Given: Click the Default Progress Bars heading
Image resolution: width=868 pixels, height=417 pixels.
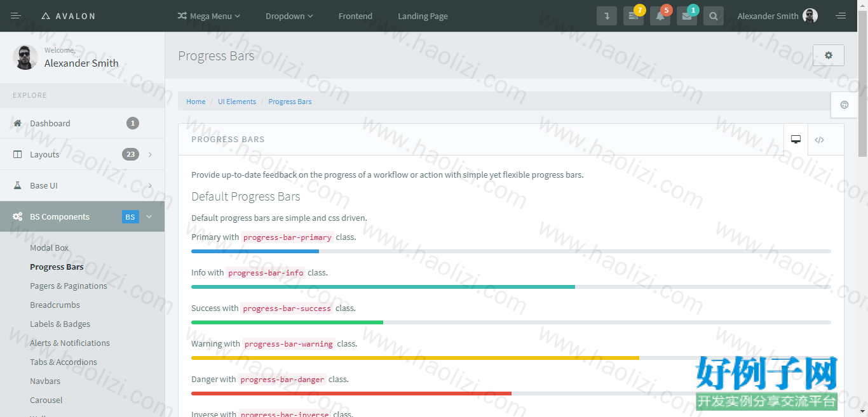Looking at the screenshot, I should (x=246, y=197).
